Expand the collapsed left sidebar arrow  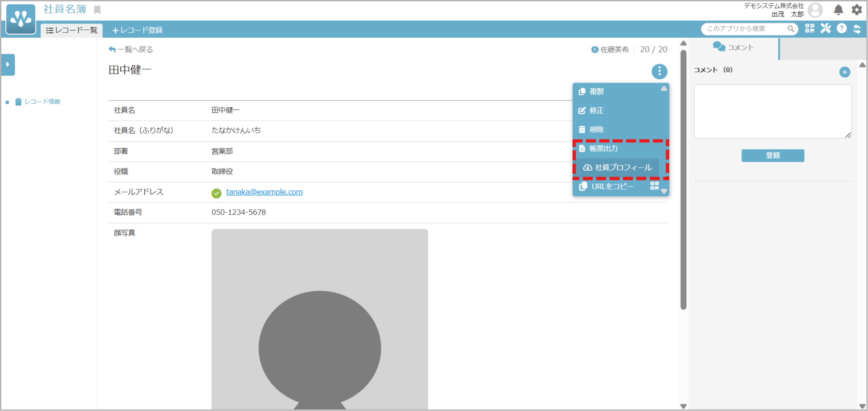click(x=8, y=65)
